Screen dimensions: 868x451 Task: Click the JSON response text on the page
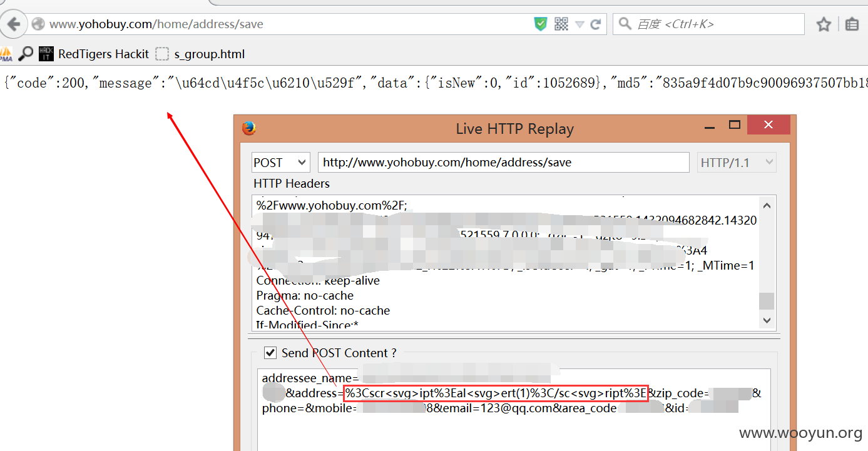pyautogui.click(x=436, y=83)
